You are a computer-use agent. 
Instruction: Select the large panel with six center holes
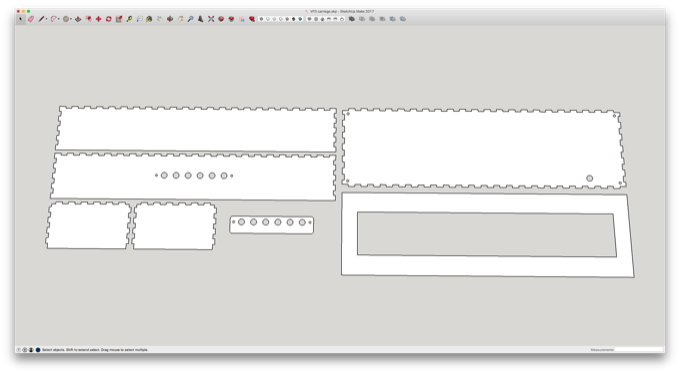pyautogui.click(x=193, y=176)
